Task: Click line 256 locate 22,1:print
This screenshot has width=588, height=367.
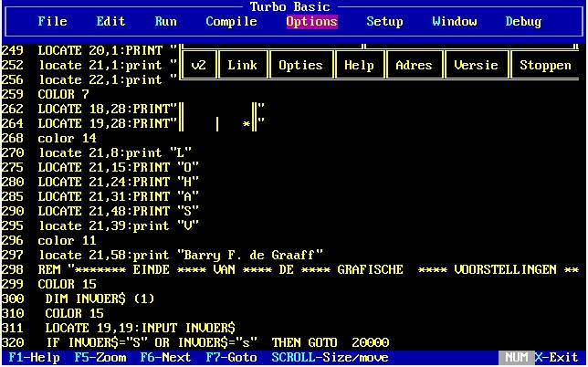Action: click(x=89, y=79)
